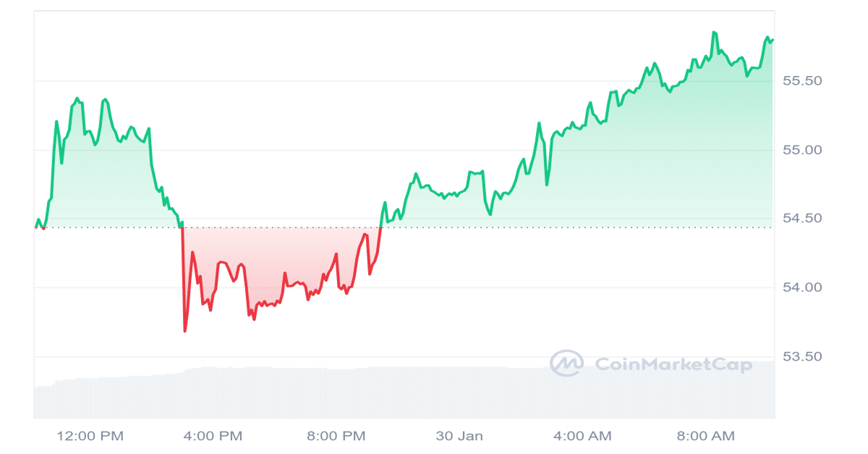Click the 55.50 price axis label
The image size is (868, 454).
[x=803, y=81]
